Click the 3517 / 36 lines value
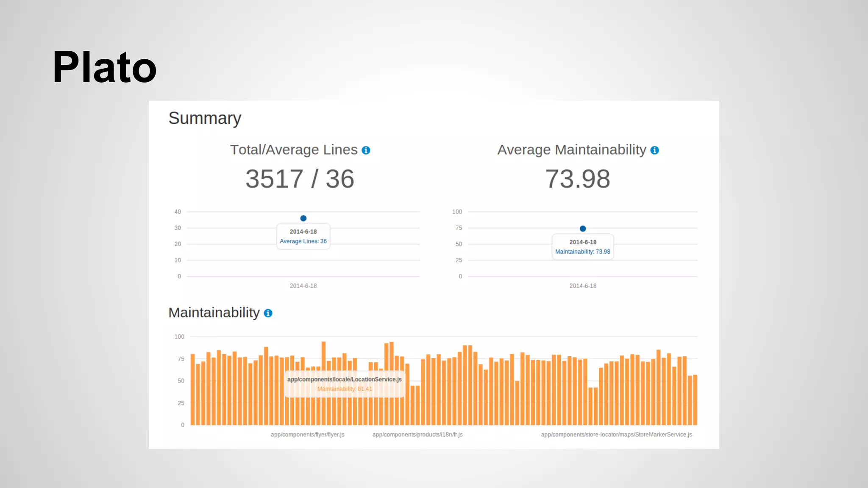 click(x=300, y=179)
